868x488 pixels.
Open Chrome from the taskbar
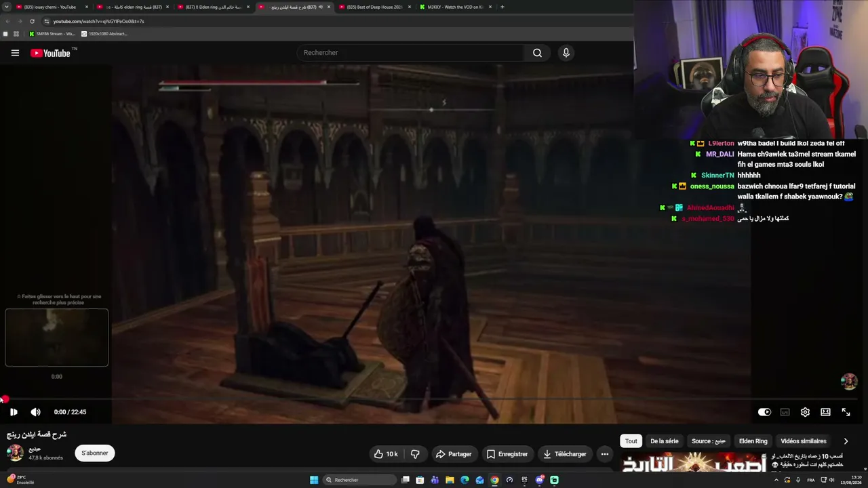[494, 480]
